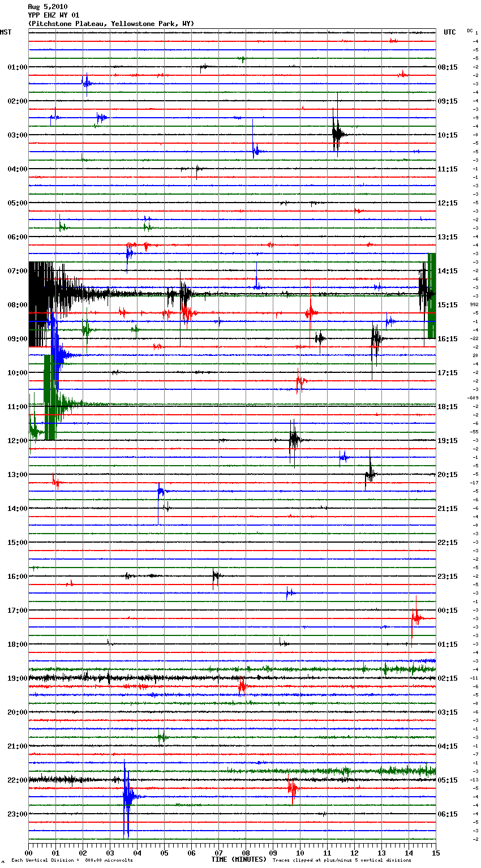Screen dimensions: 481x868
Task: Select the 22:00 MST time label
Action: point(18,780)
